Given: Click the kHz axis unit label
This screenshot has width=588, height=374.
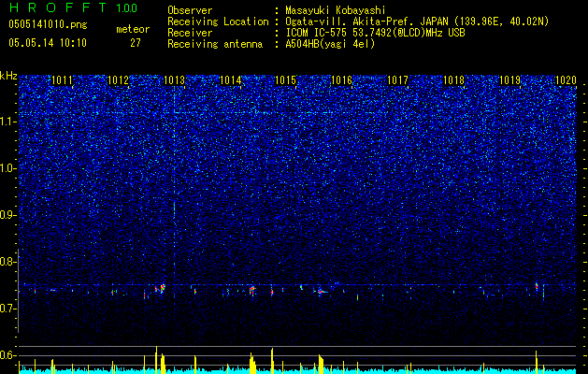Looking at the screenshot, I should [8, 76].
